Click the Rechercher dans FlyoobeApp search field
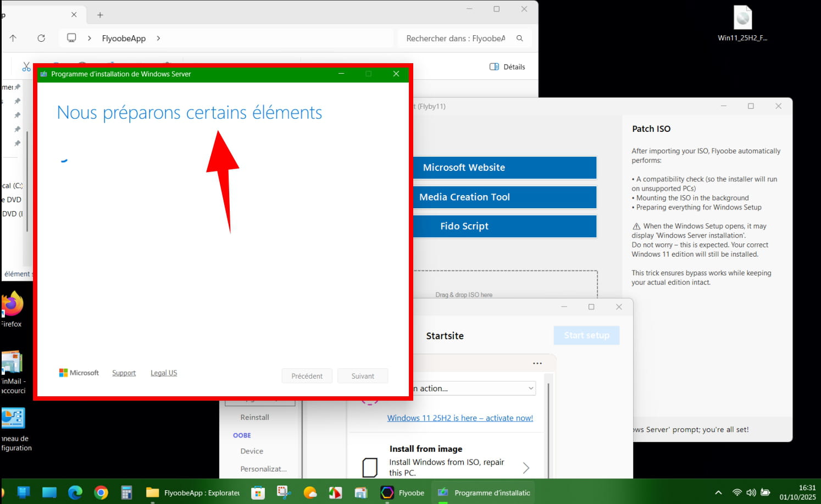Screen dimensions: 821x504 click(x=455, y=38)
